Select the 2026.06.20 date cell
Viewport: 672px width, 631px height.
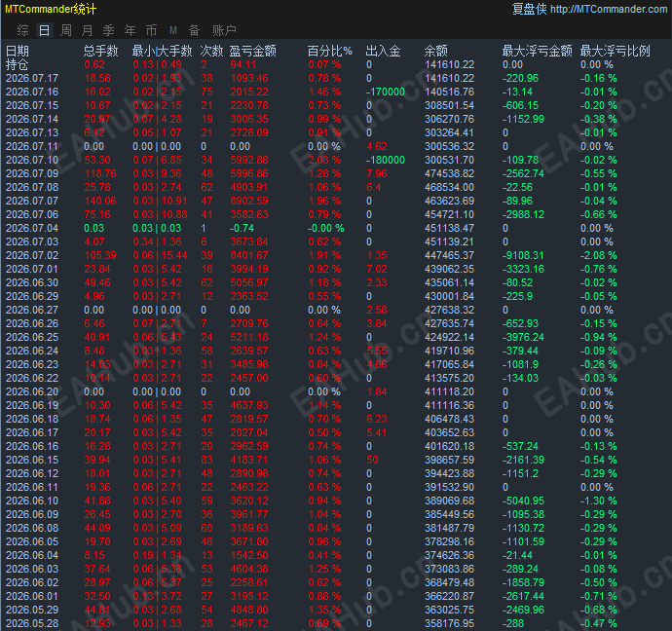click(32, 392)
